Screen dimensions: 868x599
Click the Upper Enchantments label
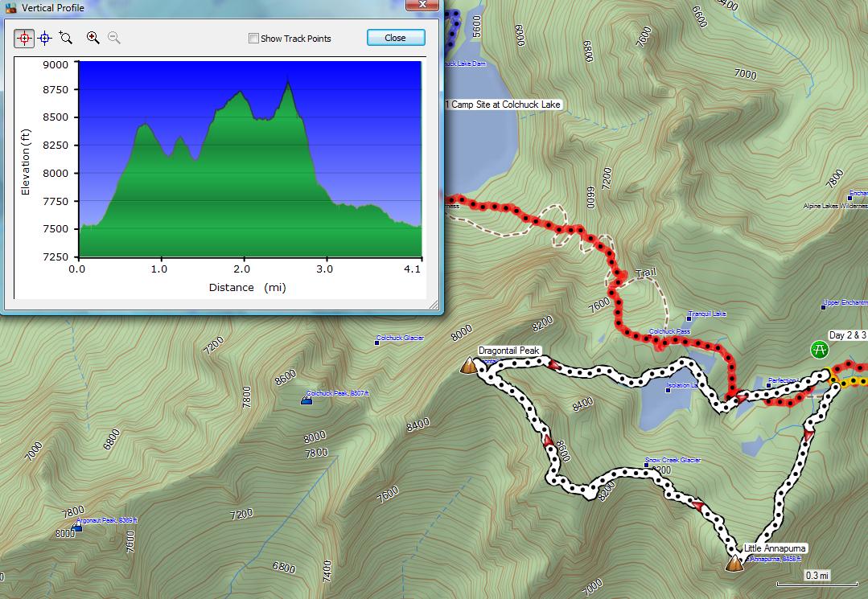pos(845,302)
